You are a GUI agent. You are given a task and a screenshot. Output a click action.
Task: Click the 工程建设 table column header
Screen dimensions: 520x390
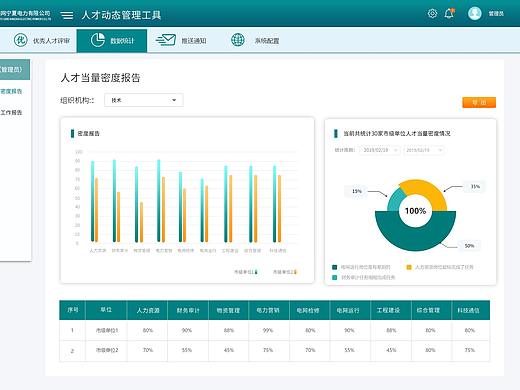click(390, 310)
